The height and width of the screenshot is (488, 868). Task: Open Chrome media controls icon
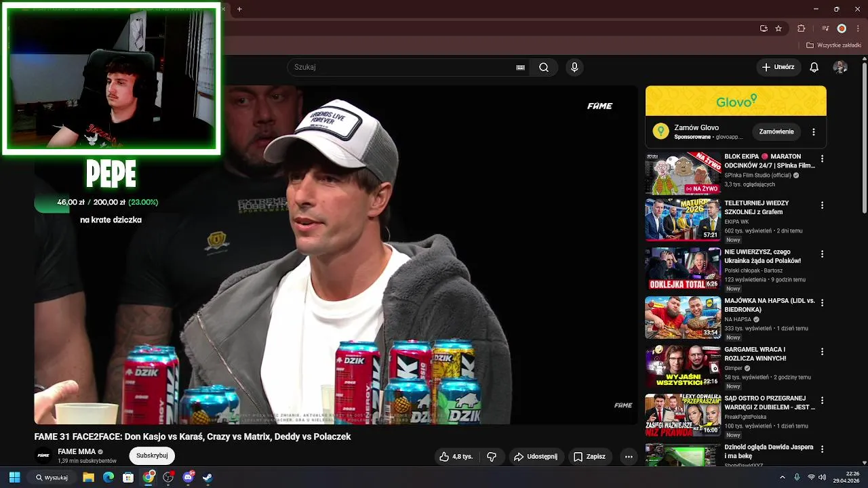pyautogui.click(x=825, y=28)
